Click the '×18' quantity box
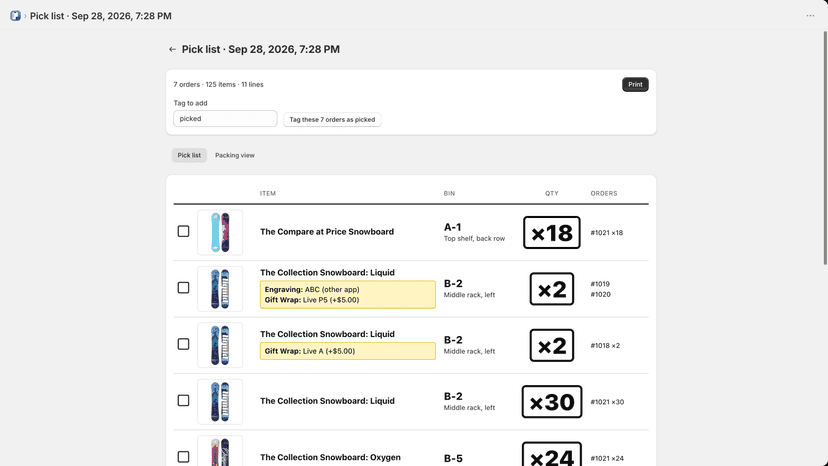Screen dimensions: 828x466 pos(552,232)
